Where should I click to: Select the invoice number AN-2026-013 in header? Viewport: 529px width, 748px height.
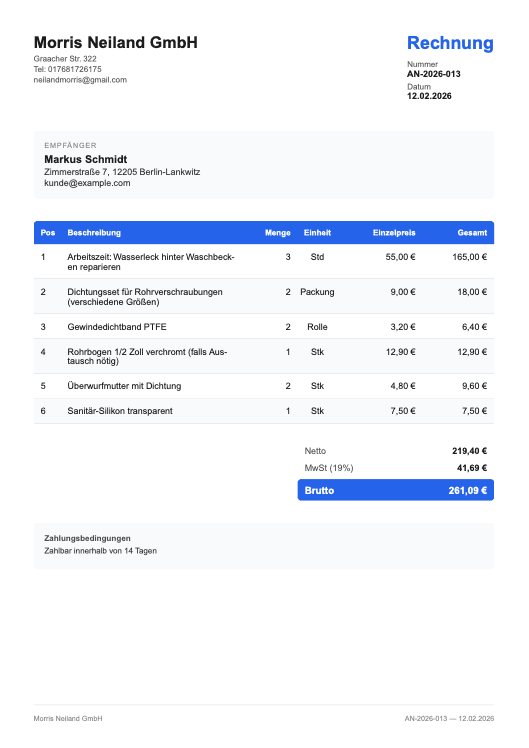(434, 74)
